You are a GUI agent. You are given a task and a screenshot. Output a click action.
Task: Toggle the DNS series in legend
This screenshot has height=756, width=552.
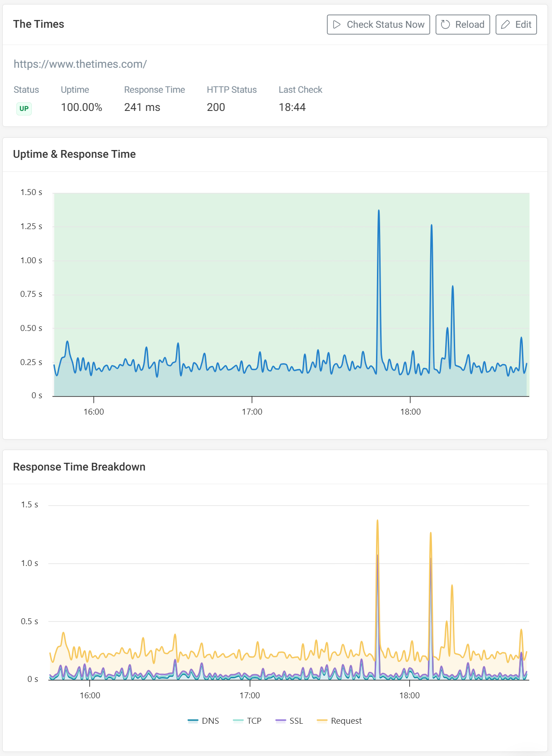203,721
